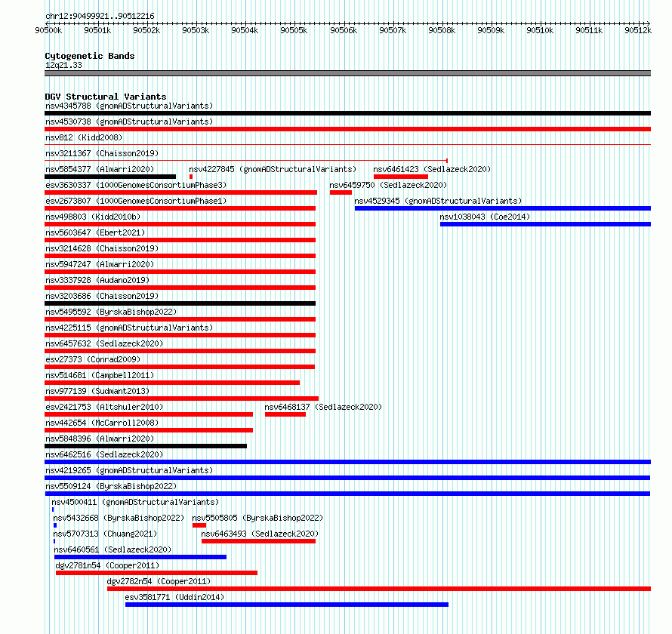The image size is (672, 634).
Task: Click the red bar under nsv6463493
Action: pos(258,541)
